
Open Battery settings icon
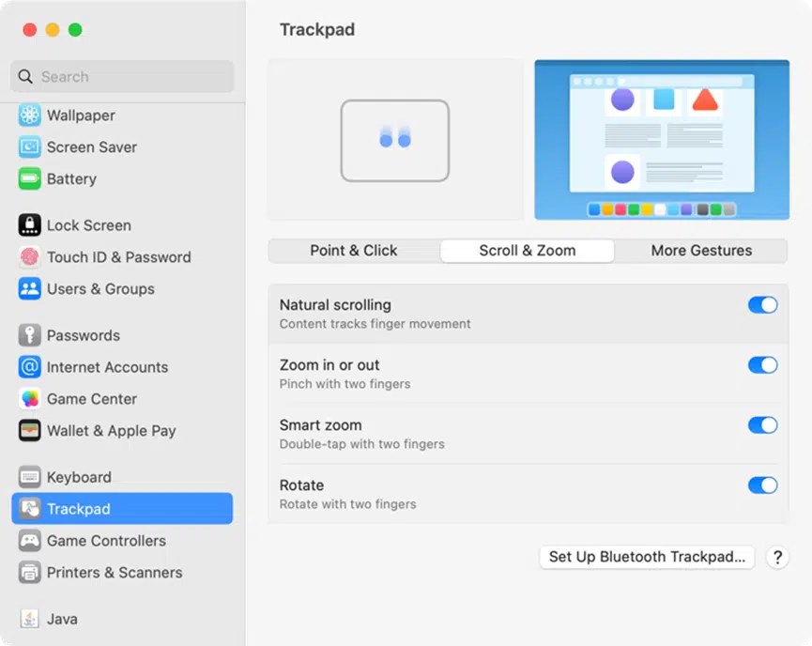point(29,178)
